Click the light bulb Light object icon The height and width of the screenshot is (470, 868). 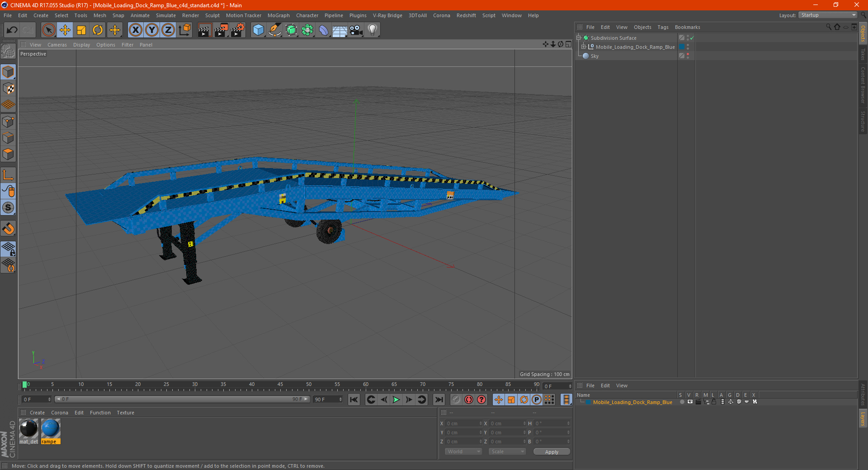[x=372, y=30]
